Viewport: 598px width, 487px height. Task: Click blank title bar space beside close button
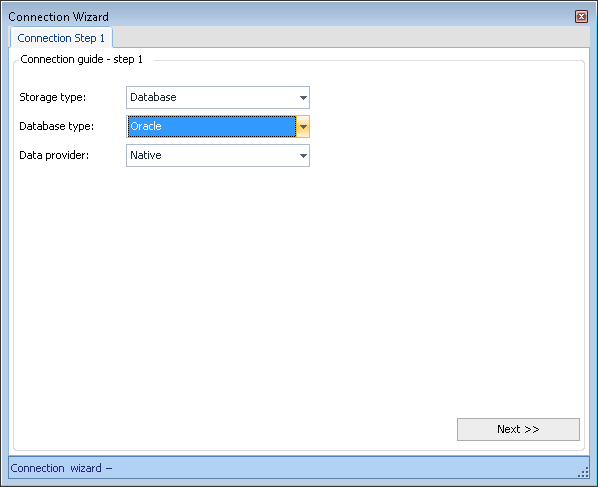343,17
